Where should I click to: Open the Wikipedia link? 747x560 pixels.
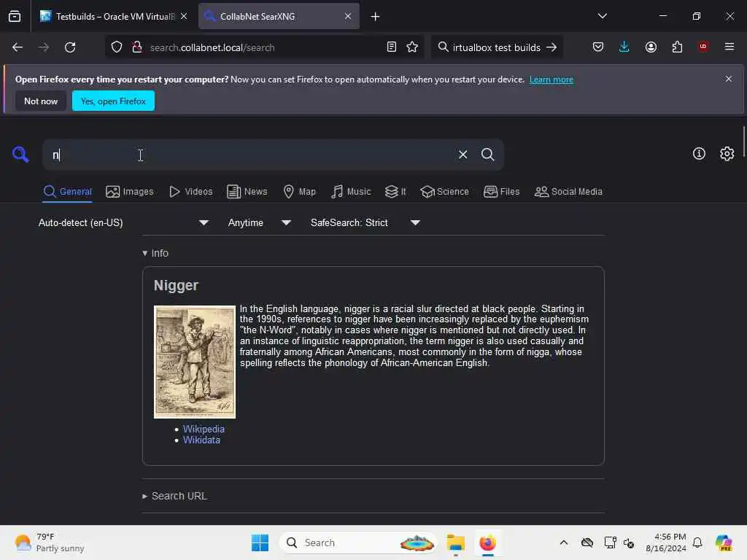tap(204, 429)
